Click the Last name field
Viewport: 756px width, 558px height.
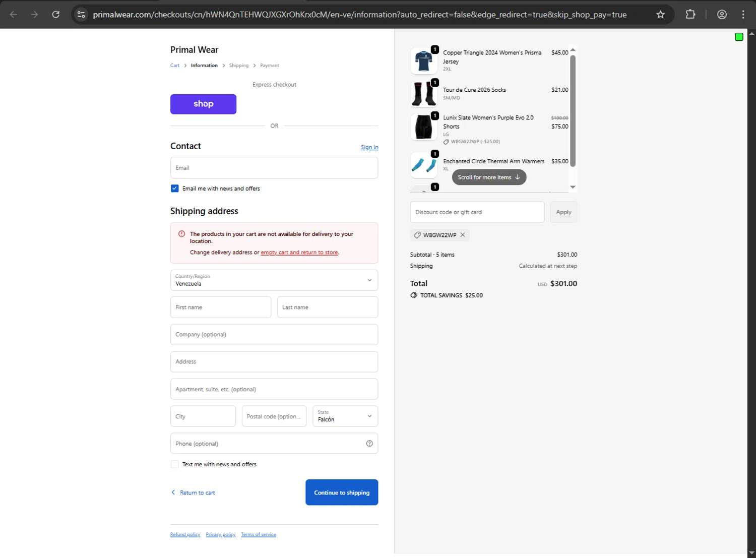pos(328,307)
